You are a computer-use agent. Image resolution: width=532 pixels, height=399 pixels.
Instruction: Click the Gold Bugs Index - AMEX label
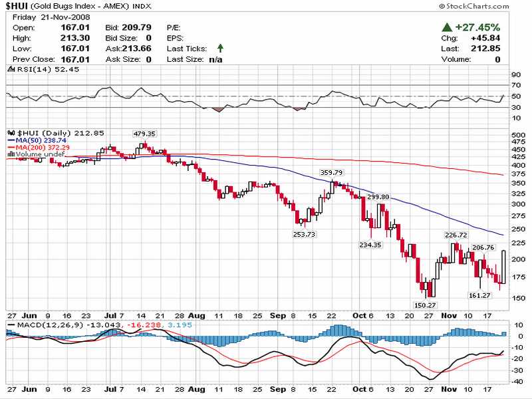click(x=80, y=6)
